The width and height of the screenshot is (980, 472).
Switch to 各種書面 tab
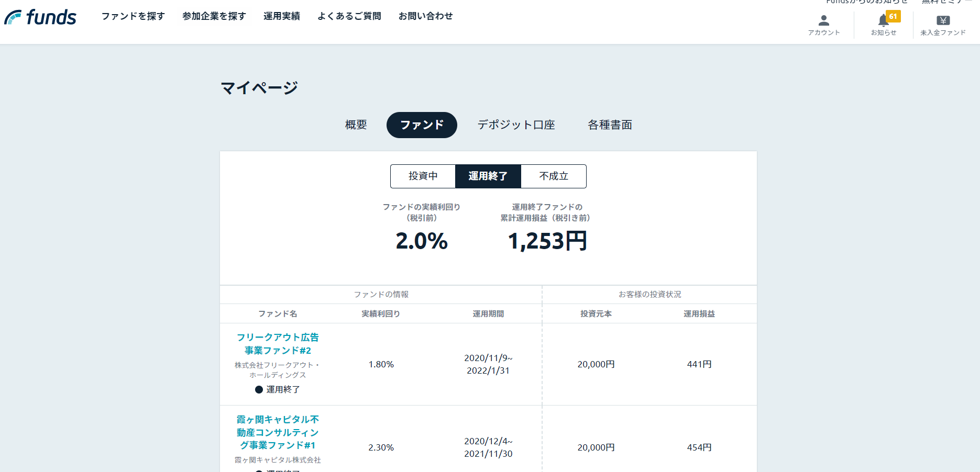click(610, 125)
